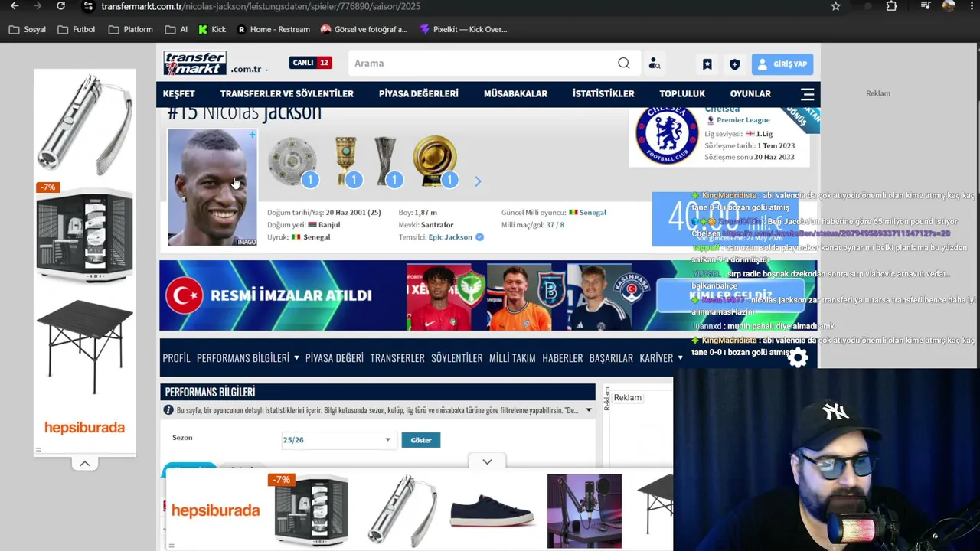Image resolution: width=980 pixels, height=551 pixels.
Task: Open the İSTATİSTİKLER menu
Action: click(603, 93)
